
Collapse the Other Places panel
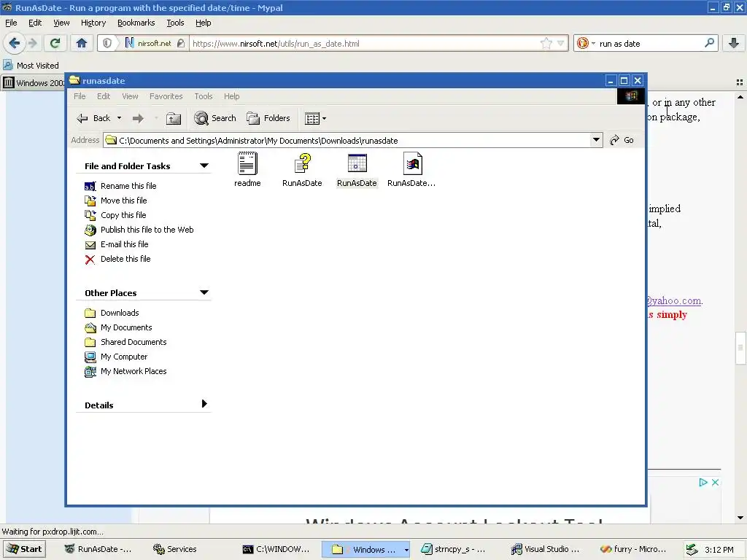(204, 292)
